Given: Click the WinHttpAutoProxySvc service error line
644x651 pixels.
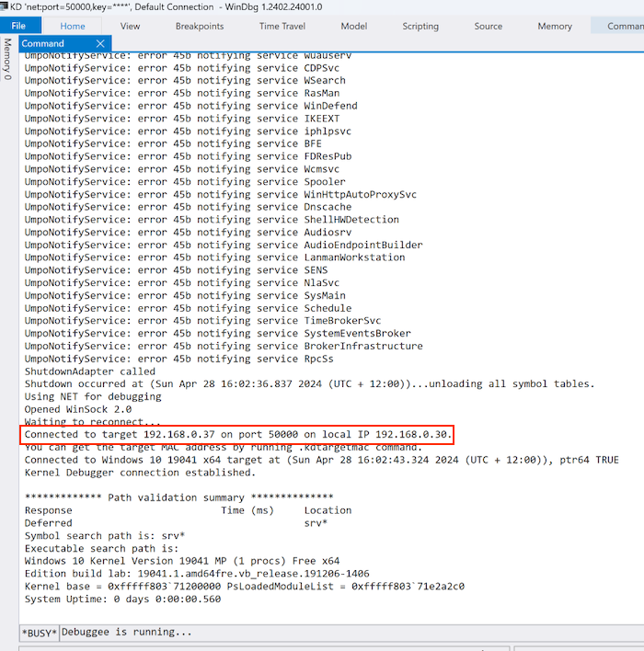Looking at the screenshot, I should pos(221,194).
